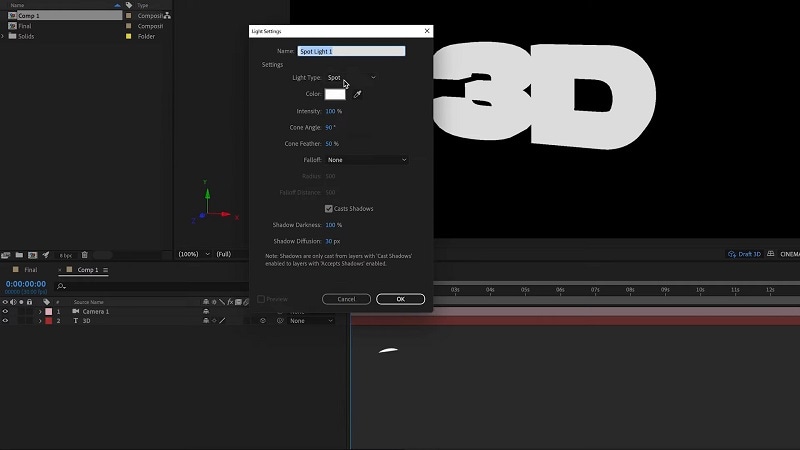Click the video eye column header in timeline
The image size is (800, 450).
click(5, 302)
